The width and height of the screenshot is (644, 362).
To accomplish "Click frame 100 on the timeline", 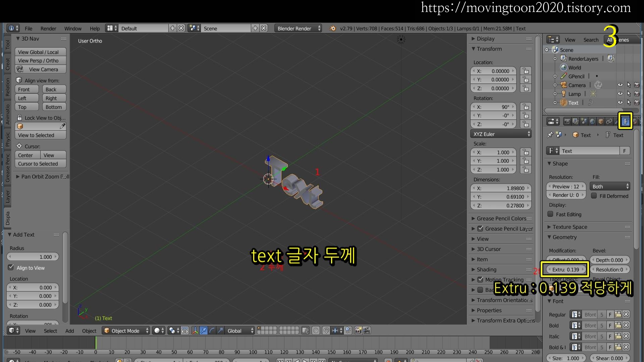I will click(253, 352).
